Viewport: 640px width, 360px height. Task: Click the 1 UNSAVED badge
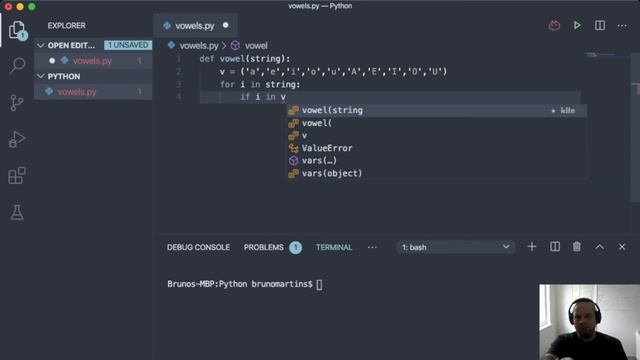click(x=128, y=45)
